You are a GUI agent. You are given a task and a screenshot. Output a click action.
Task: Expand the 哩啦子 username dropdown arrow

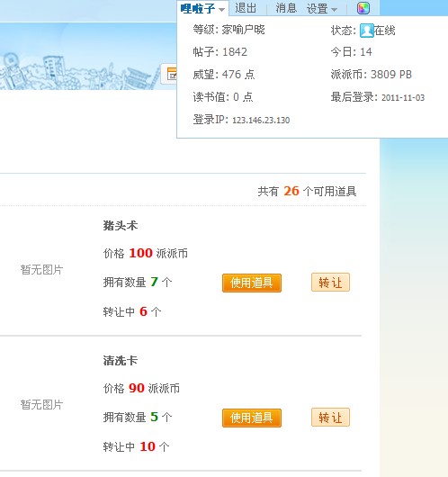[x=222, y=9]
